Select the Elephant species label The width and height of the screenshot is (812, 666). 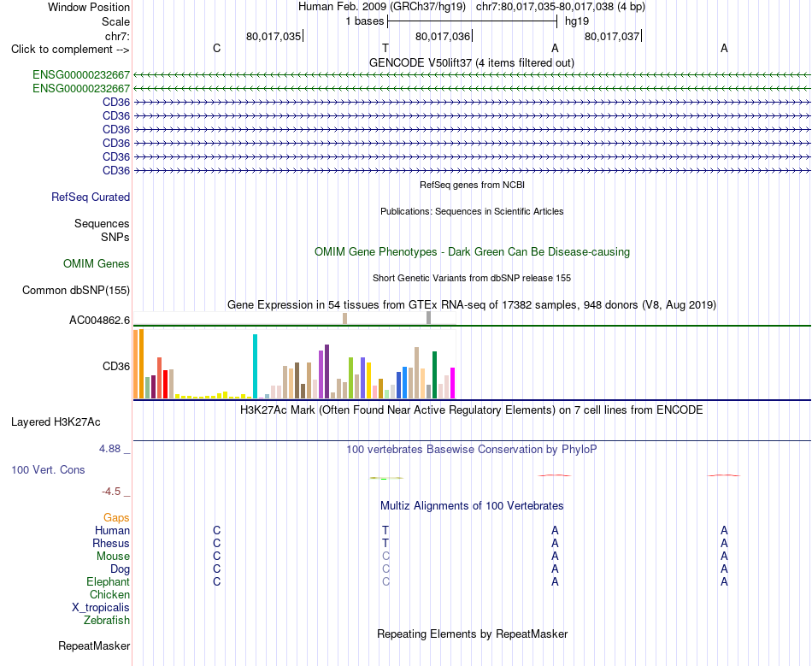[x=108, y=581]
